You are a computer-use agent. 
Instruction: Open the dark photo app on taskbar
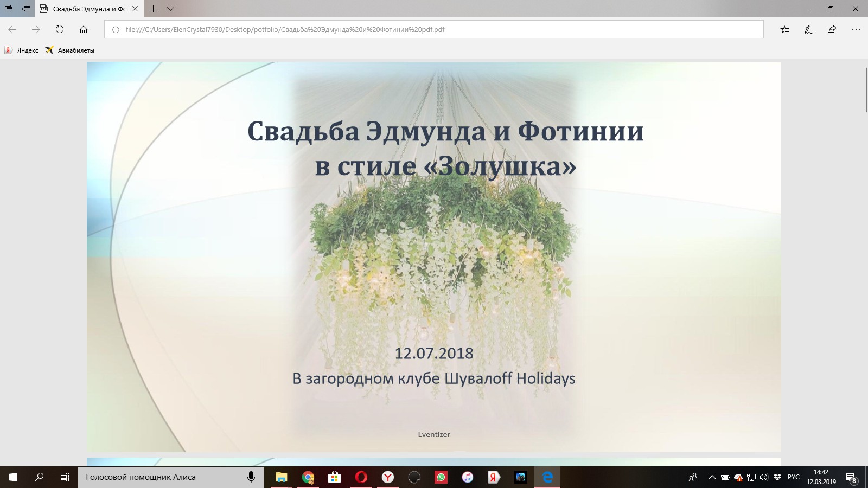(x=520, y=477)
